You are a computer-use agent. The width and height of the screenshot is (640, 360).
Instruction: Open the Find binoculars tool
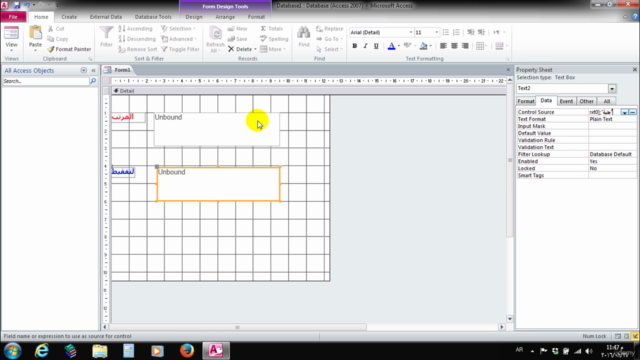pos(304,33)
